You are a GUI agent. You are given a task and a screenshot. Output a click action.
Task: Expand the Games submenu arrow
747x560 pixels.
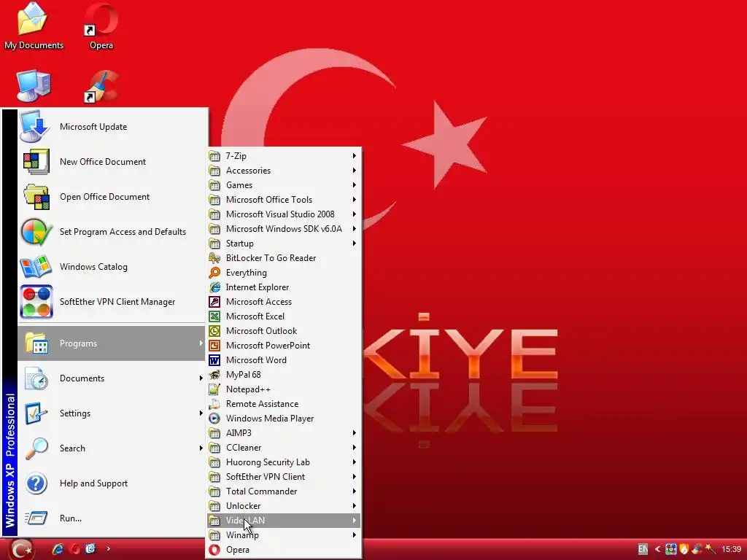pos(354,184)
